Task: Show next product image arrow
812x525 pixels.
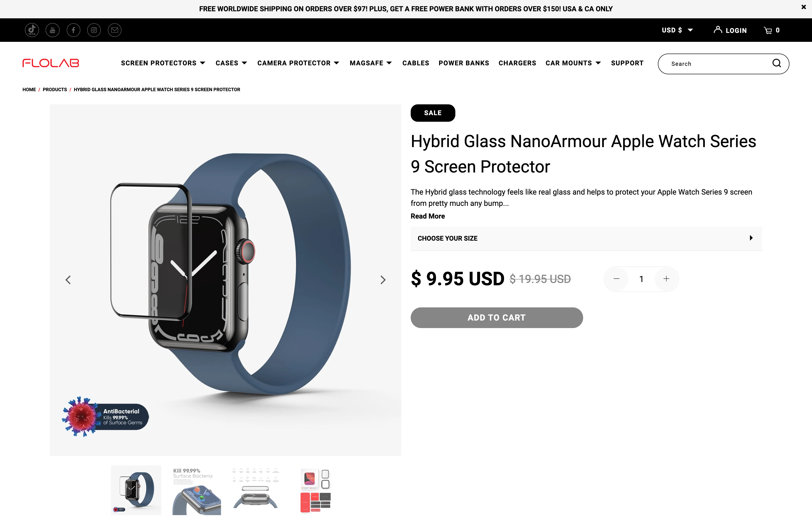Action: click(383, 280)
